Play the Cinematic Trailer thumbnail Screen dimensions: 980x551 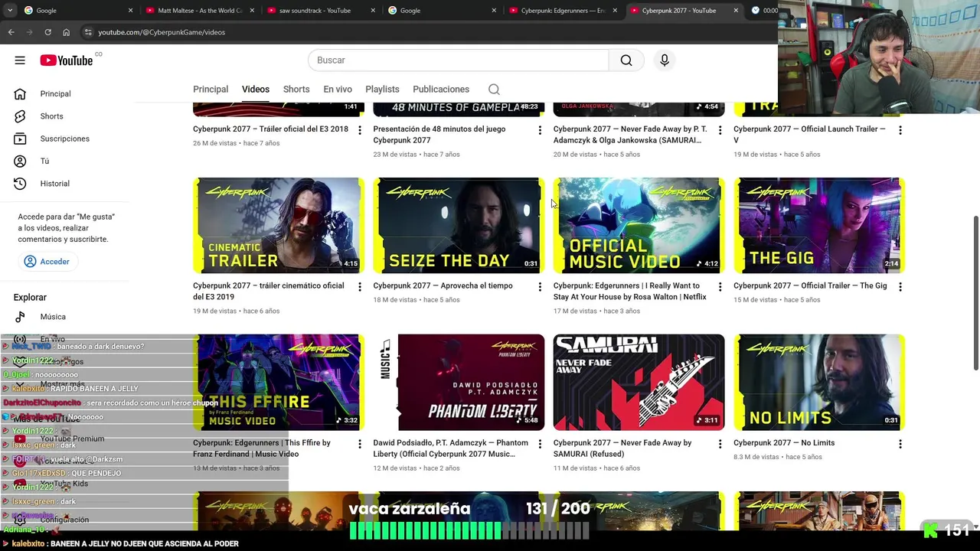click(279, 226)
